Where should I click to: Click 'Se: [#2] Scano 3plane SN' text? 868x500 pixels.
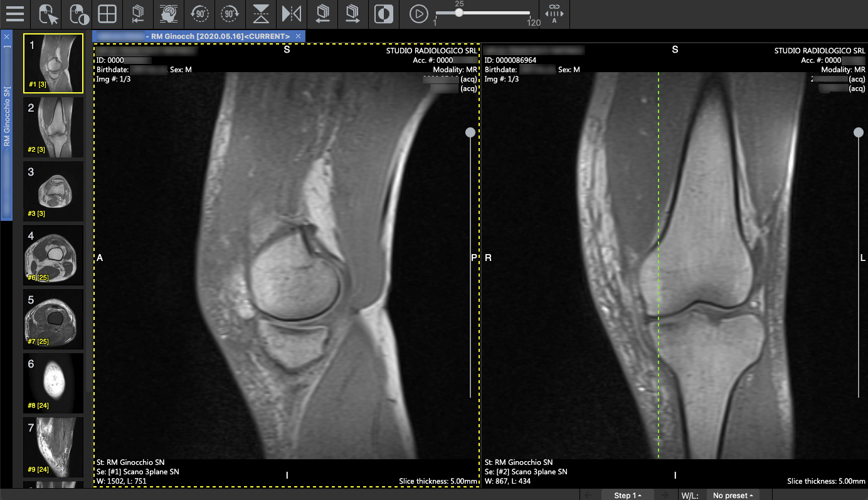point(526,472)
